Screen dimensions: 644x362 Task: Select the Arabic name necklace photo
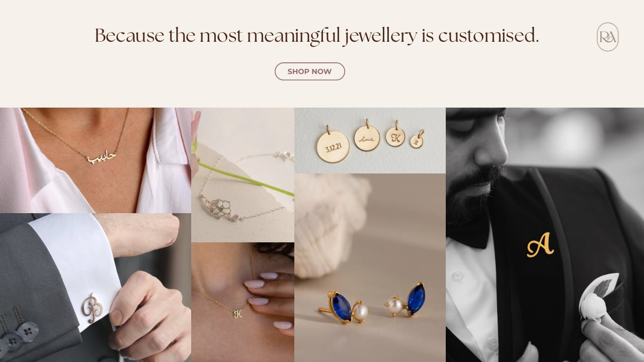point(96,160)
